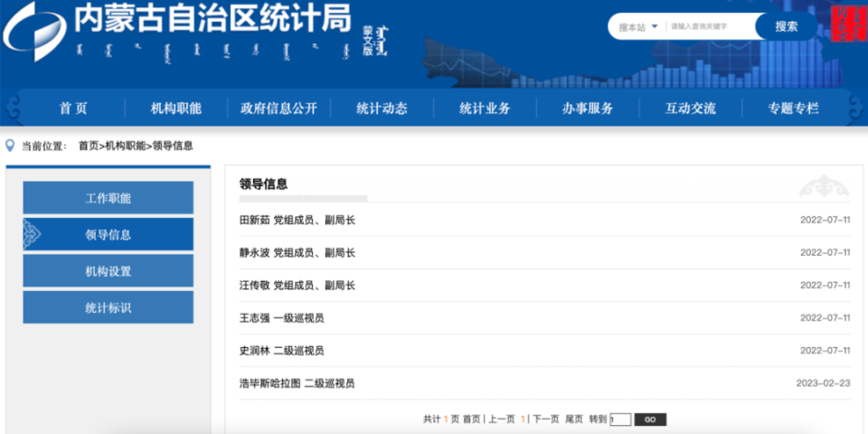Select the 工作职能 sidebar tab
This screenshot has height=434, width=868.
[x=108, y=198]
